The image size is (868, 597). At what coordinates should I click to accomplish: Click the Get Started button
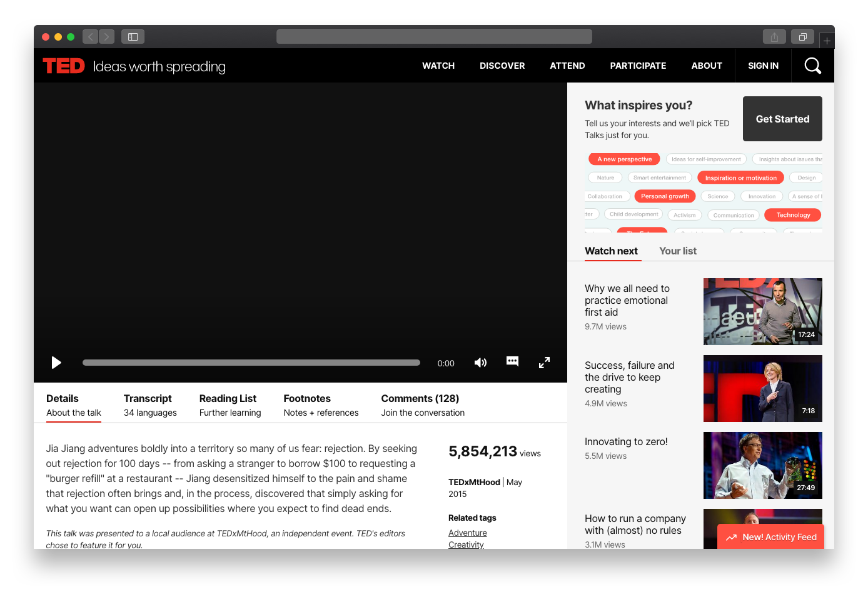click(x=782, y=119)
